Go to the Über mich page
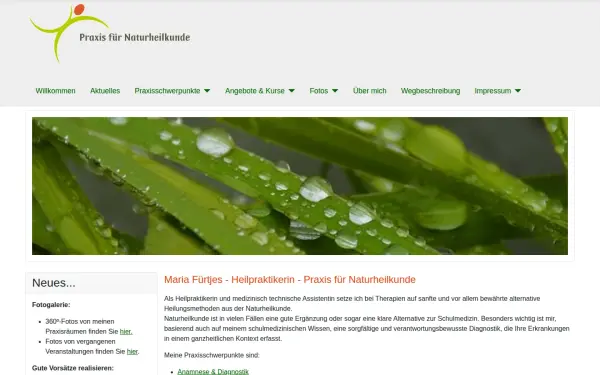This screenshot has width=600, height=375. [x=370, y=91]
